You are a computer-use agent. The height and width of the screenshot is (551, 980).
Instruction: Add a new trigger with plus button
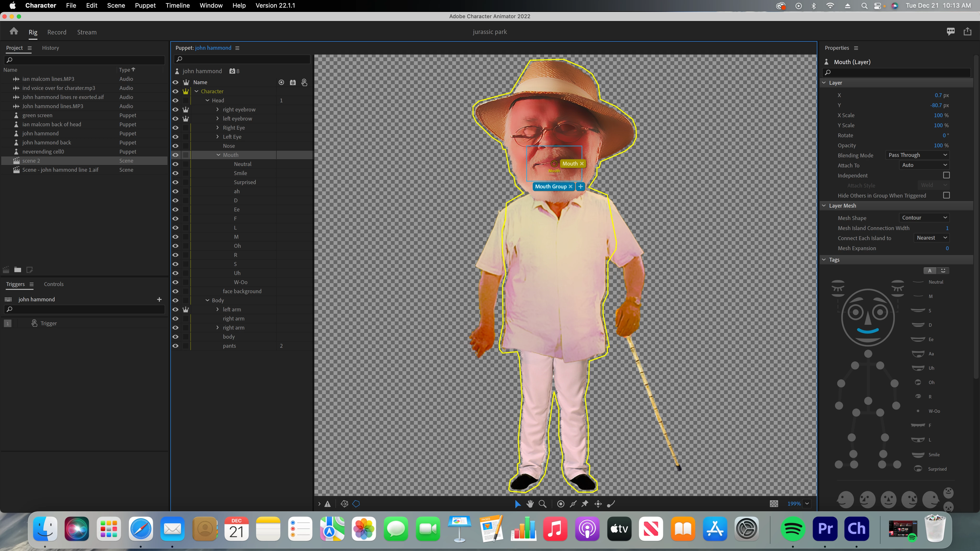[159, 300]
